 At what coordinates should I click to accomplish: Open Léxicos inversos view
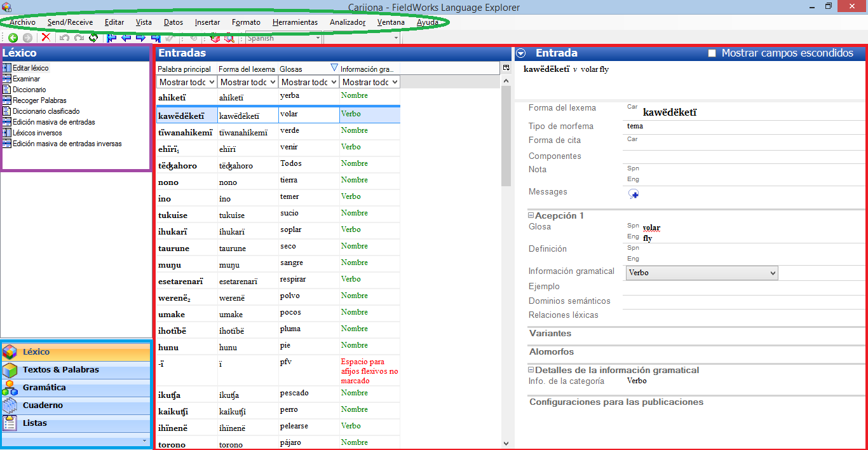tap(32, 133)
